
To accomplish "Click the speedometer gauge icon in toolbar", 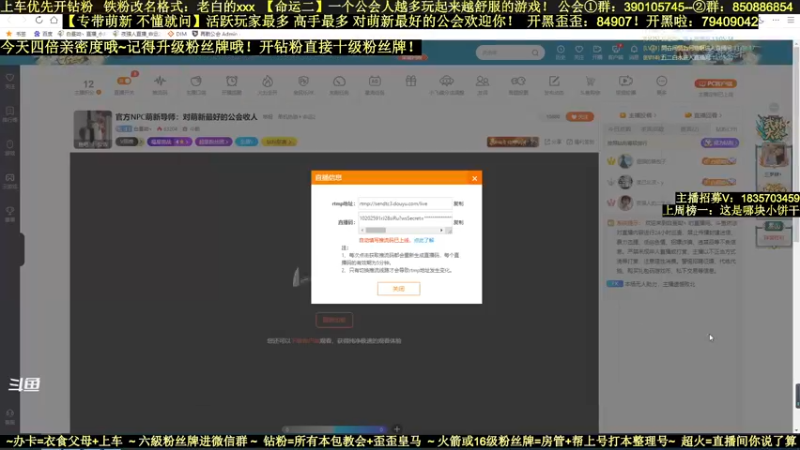I will click(339, 81).
